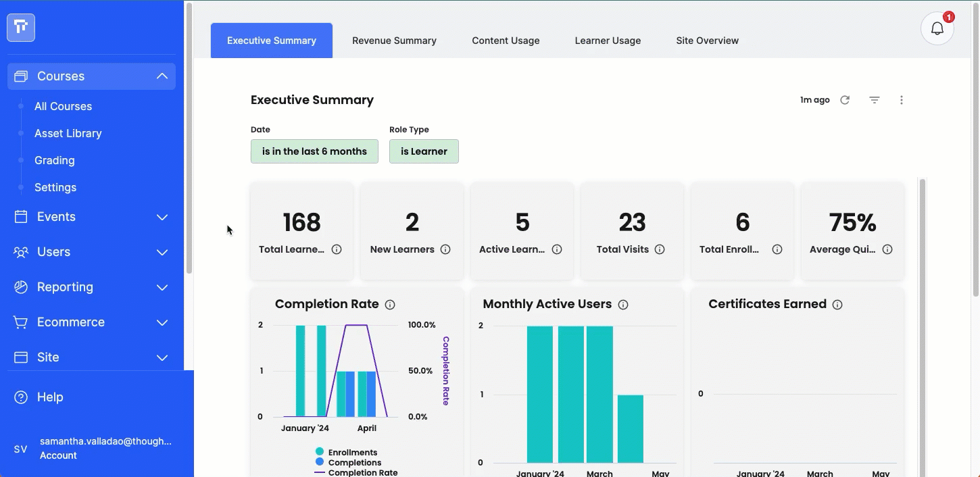Toggle the Completions legend series

(x=348, y=462)
